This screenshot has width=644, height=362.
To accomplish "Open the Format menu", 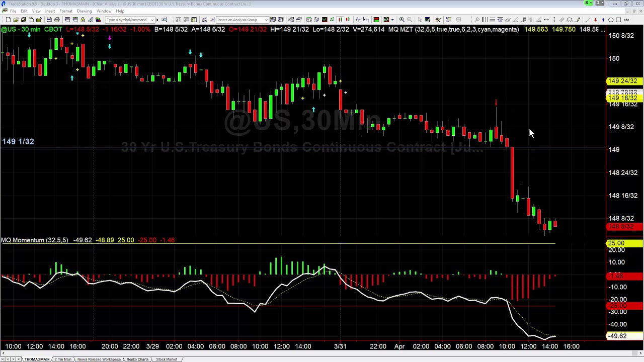I will (66, 11).
